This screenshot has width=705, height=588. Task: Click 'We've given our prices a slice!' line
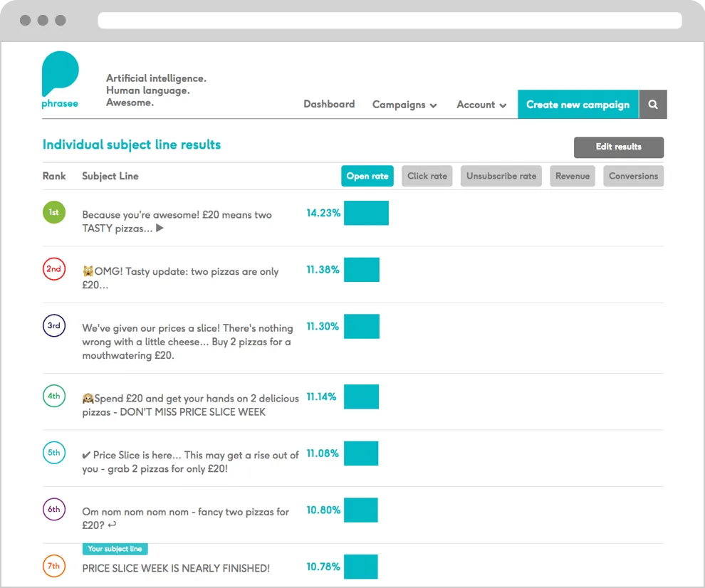pos(187,342)
